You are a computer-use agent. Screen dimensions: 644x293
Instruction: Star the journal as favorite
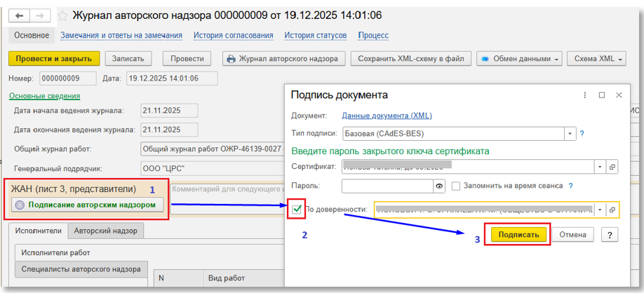click(x=63, y=15)
